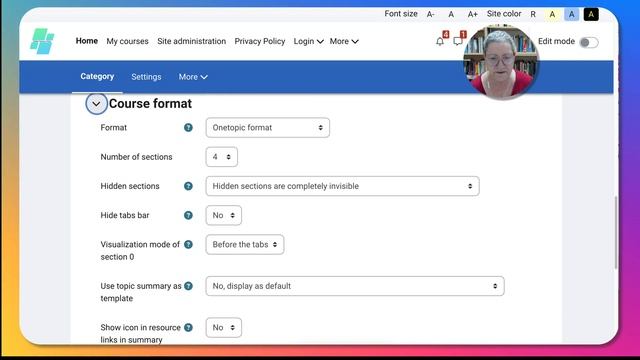Switch to the Settings tab
This screenshot has height=360, width=640.
click(146, 77)
